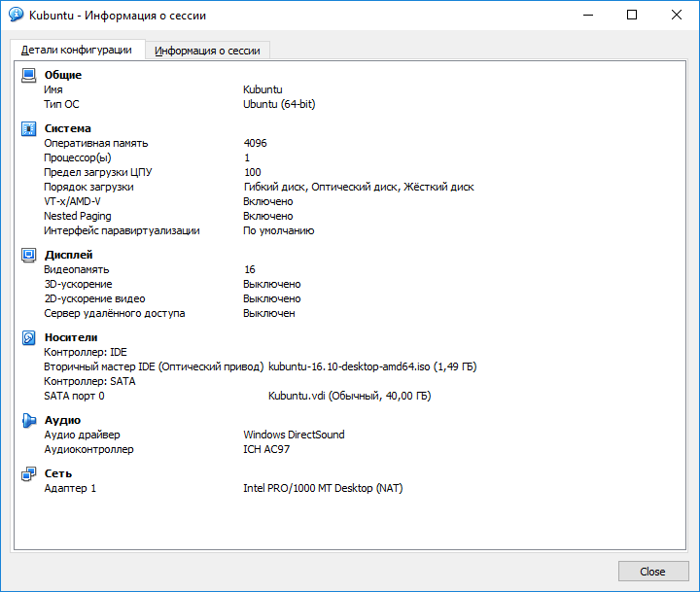This screenshot has width=700, height=592.
Task: Select the Дисплей section heading
Action: pos(68,255)
